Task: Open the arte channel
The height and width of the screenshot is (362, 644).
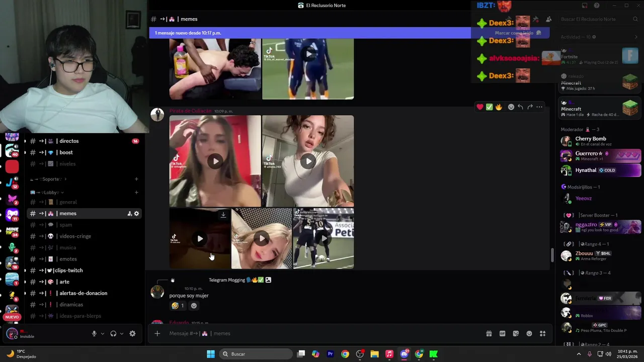Action: (84, 282)
